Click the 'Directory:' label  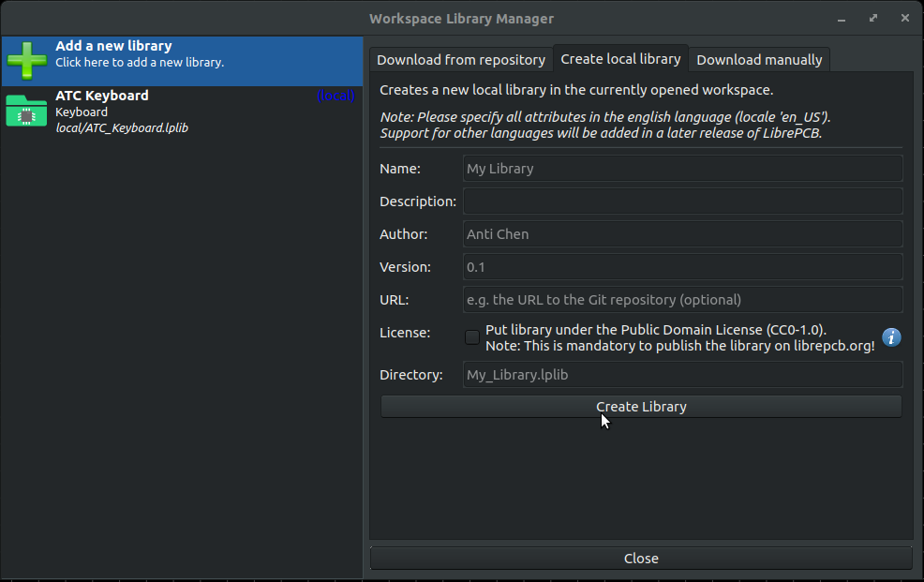coord(411,375)
